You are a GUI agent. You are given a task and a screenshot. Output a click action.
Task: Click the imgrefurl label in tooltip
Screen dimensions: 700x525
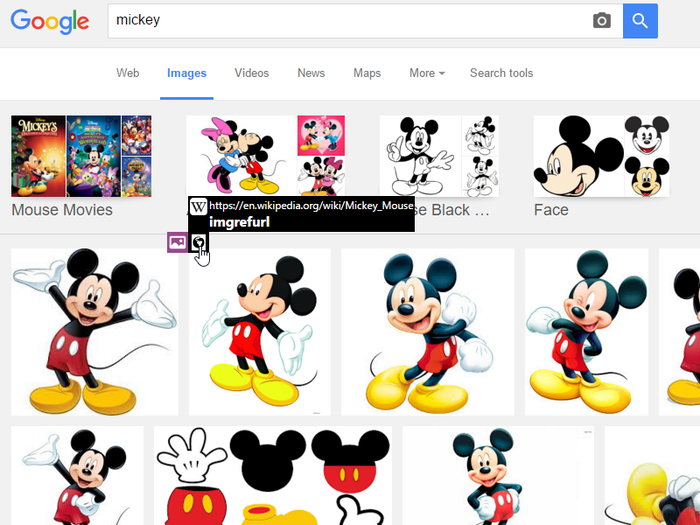pyautogui.click(x=239, y=222)
